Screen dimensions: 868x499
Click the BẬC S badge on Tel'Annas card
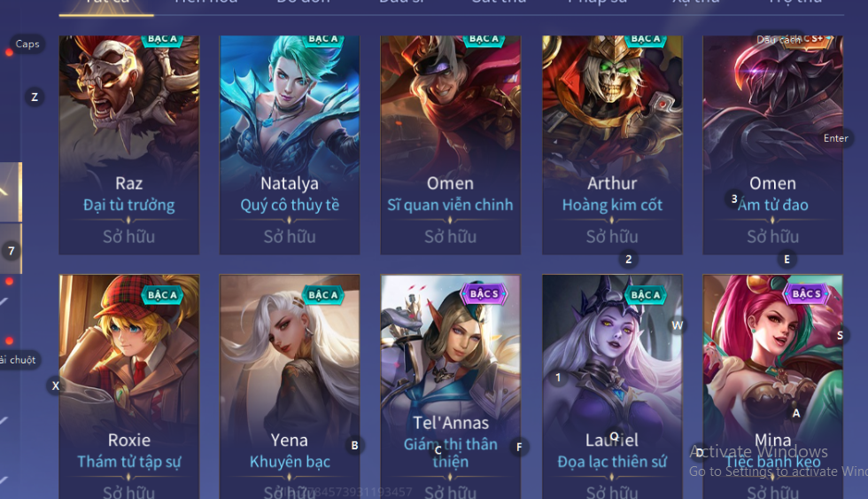pyautogui.click(x=484, y=293)
